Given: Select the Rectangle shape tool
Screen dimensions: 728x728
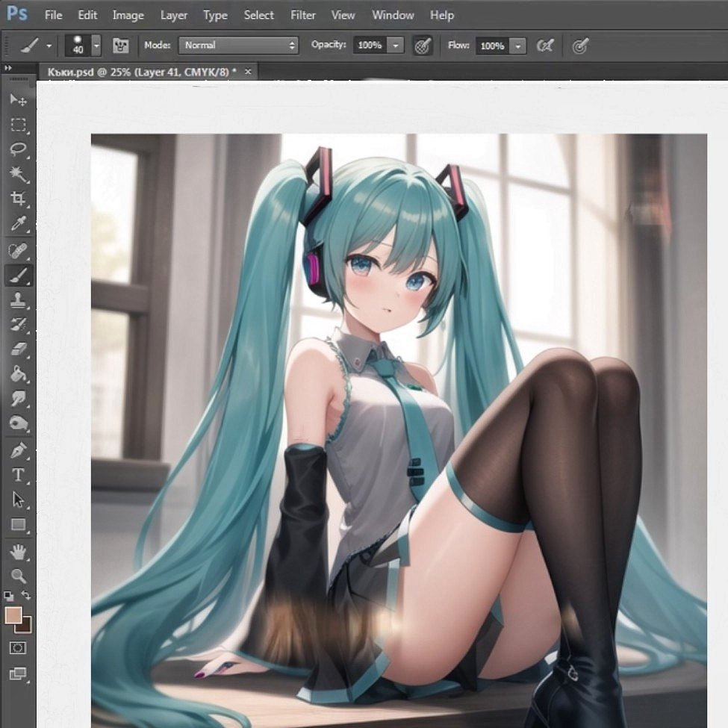Looking at the screenshot, I should (19, 525).
